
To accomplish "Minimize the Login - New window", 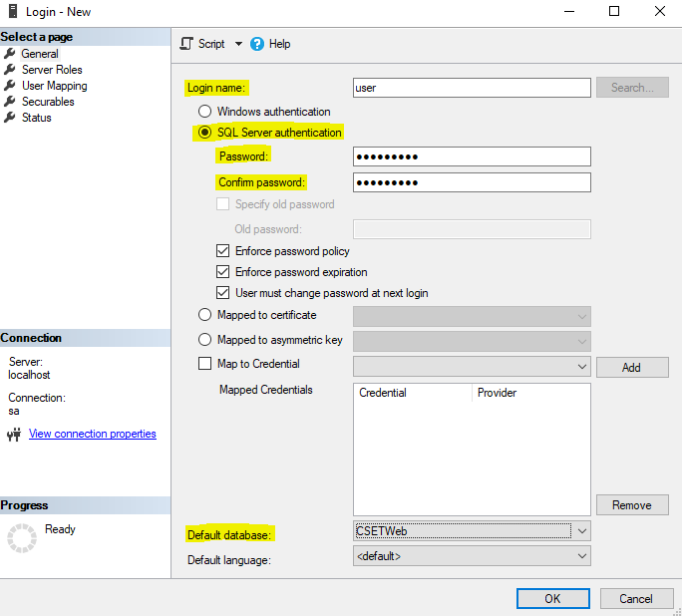I will pyautogui.click(x=569, y=11).
